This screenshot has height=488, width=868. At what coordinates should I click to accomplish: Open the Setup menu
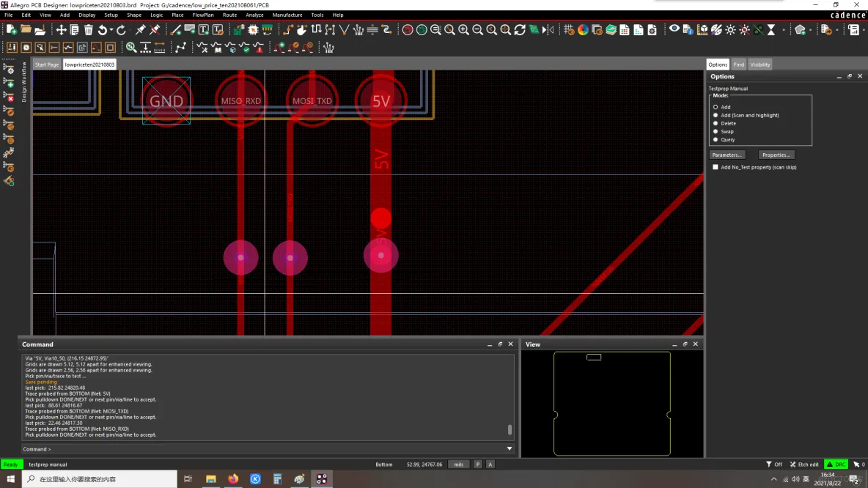coord(111,15)
